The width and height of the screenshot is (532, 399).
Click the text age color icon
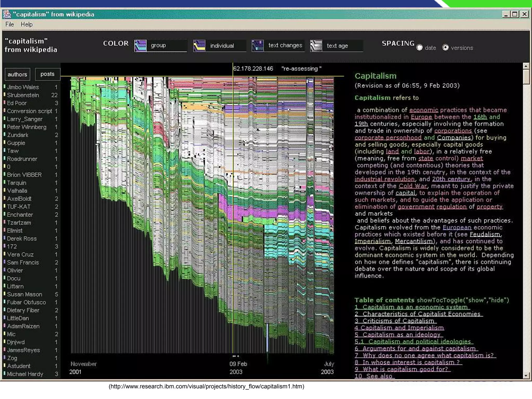[316, 46]
